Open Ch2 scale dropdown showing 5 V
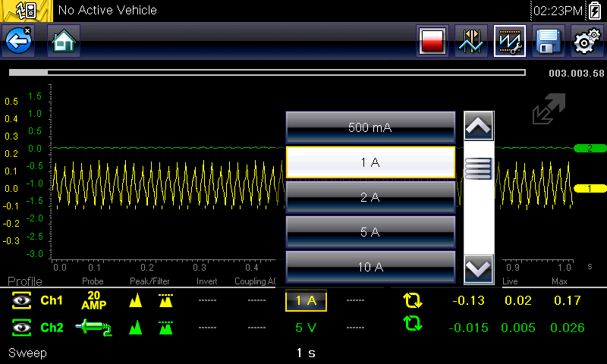607x364 pixels. click(306, 328)
